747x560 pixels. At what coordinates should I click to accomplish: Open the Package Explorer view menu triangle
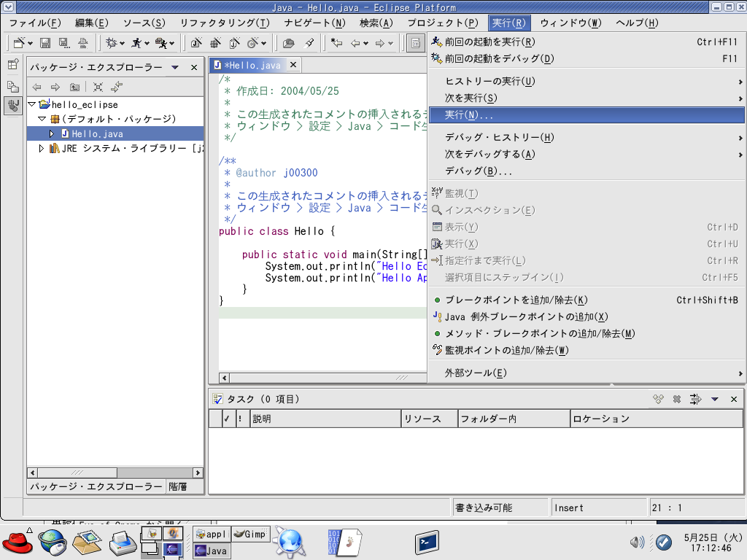click(x=175, y=67)
